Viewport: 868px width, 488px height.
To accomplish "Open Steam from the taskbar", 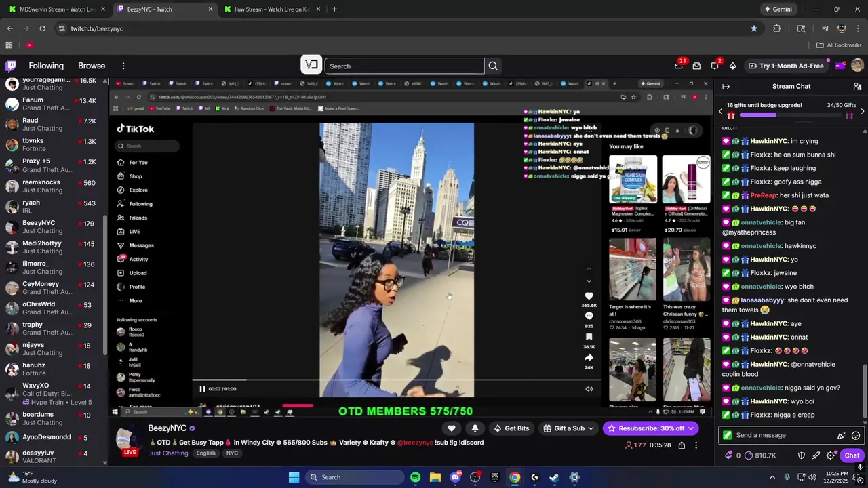I will click(554, 477).
